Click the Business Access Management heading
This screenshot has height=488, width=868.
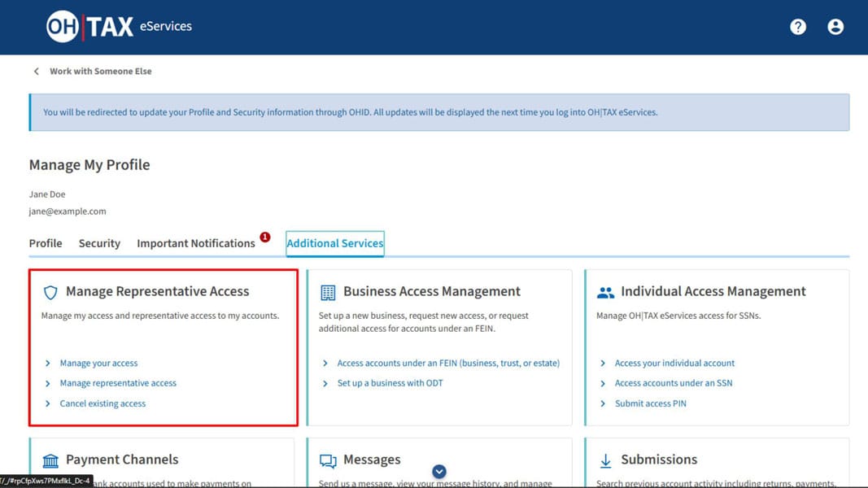[432, 292]
